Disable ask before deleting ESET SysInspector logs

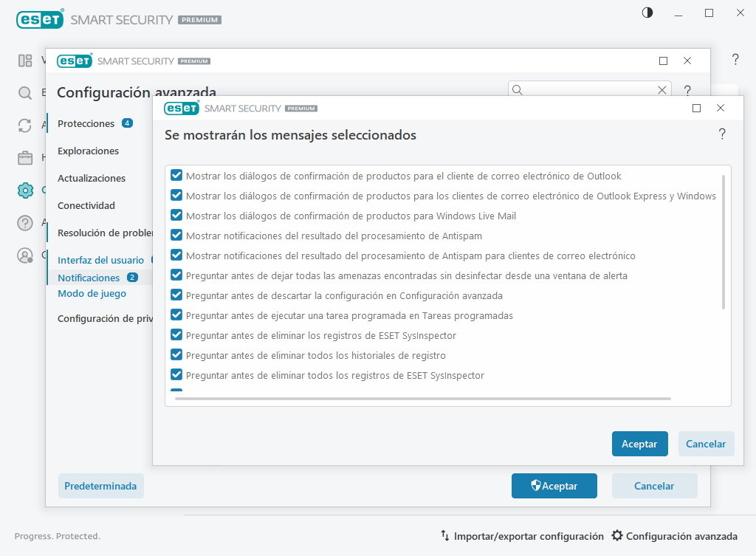click(176, 335)
